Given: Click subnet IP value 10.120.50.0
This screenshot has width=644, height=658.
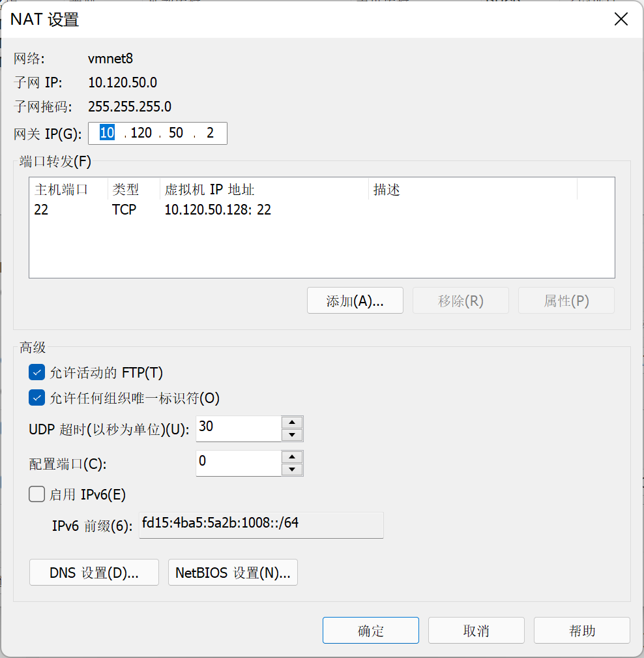Looking at the screenshot, I should [123, 82].
